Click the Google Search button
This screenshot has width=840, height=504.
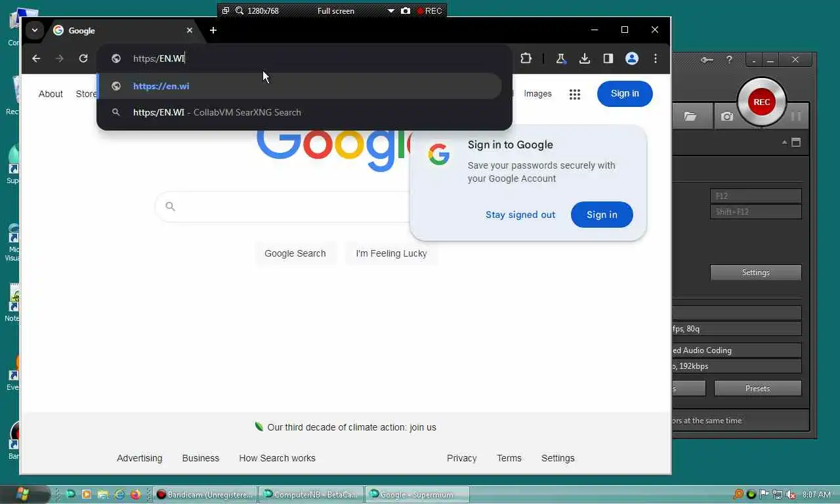(295, 253)
